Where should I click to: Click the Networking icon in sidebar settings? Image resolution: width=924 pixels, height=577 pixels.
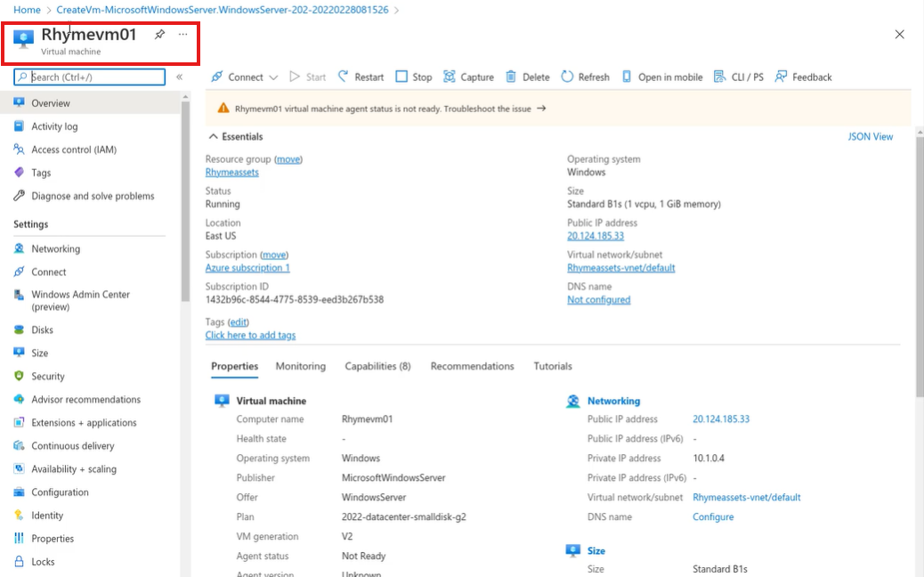(x=19, y=248)
